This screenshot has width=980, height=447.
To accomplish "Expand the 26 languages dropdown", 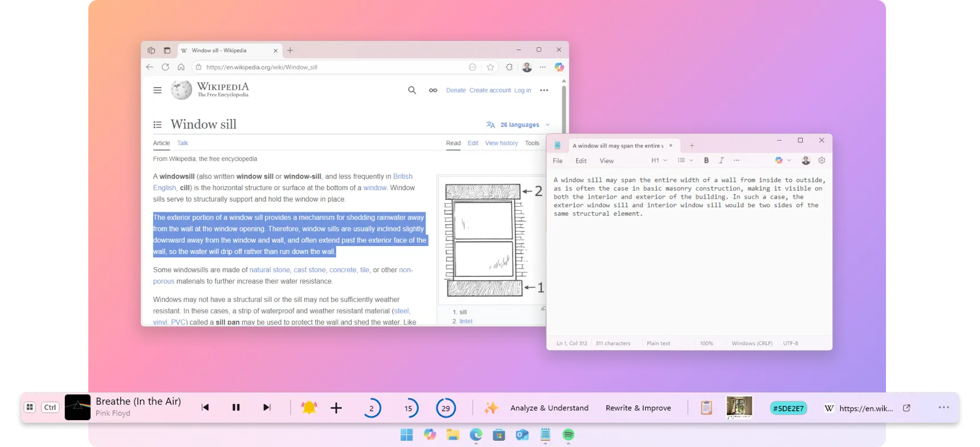I will [519, 125].
